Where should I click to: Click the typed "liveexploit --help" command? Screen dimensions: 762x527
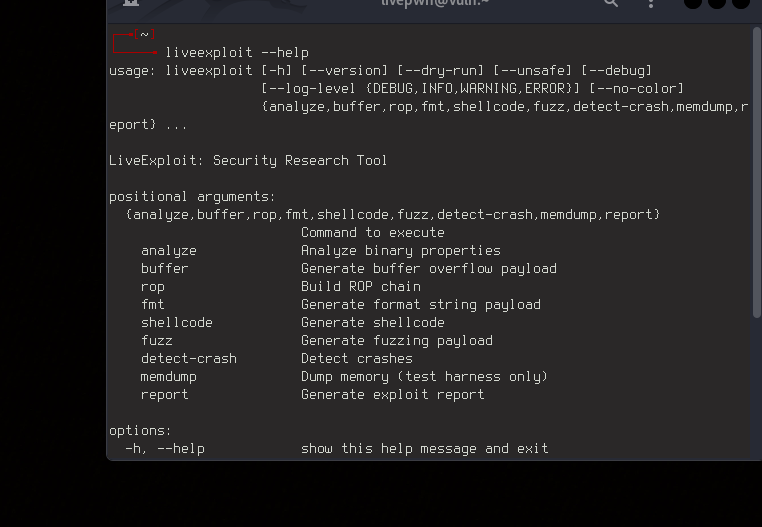tap(237, 52)
